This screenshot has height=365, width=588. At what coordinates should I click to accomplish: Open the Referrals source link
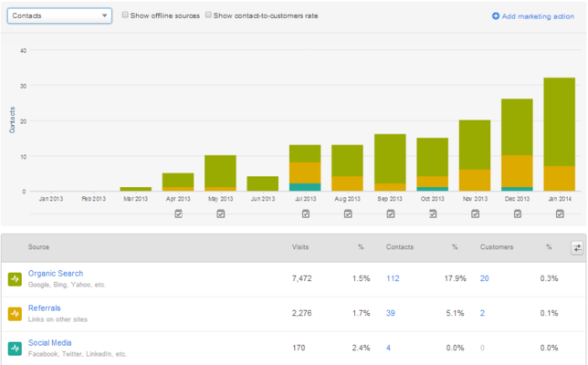tap(44, 308)
